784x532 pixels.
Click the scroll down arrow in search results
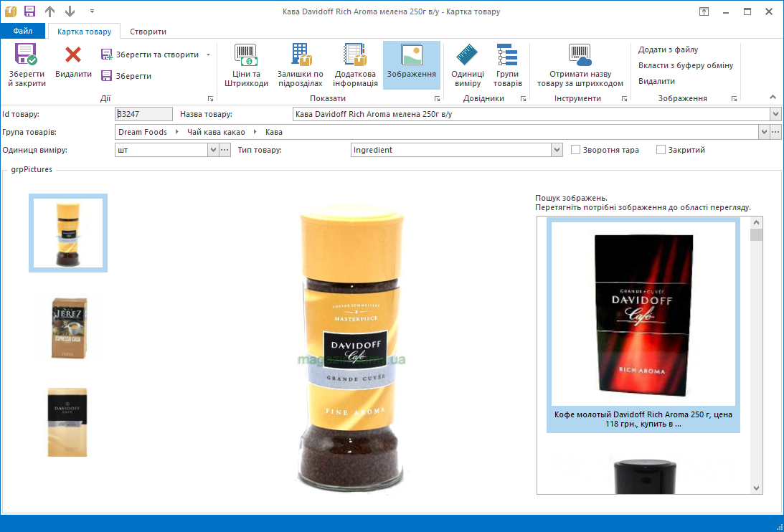coord(756,488)
